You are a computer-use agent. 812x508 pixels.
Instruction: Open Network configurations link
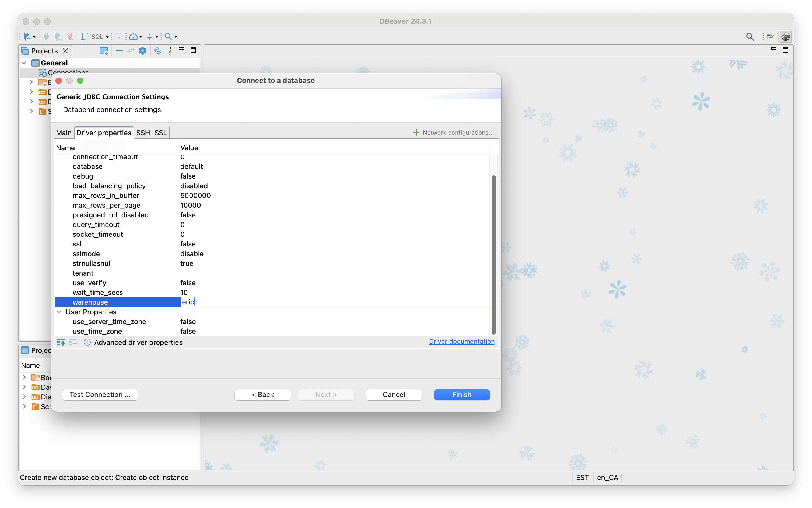pyautogui.click(x=453, y=132)
